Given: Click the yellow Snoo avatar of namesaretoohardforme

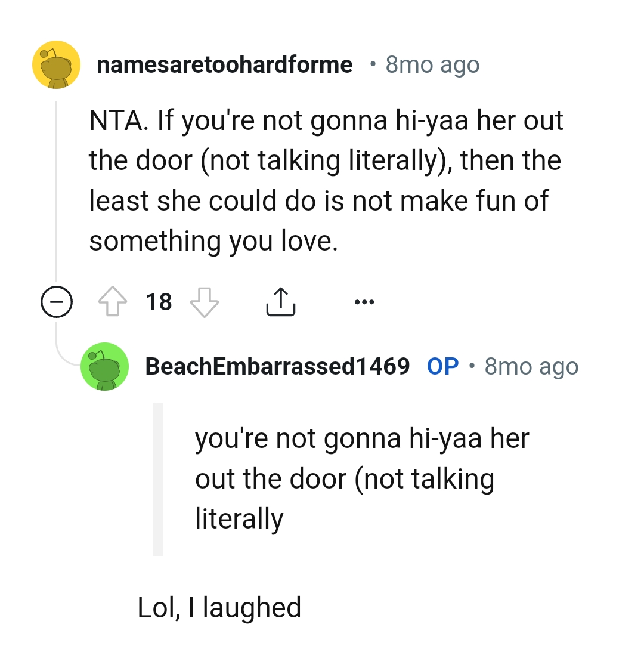Looking at the screenshot, I should tap(56, 64).
